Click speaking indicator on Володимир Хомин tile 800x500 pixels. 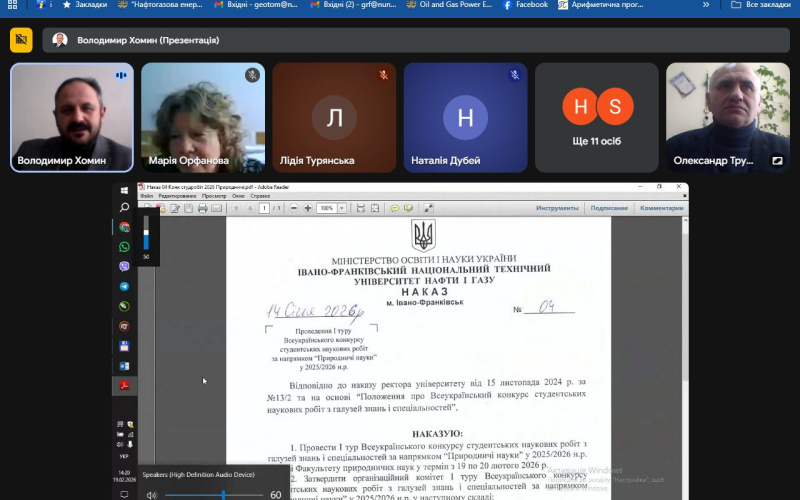[x=121, y=75]
